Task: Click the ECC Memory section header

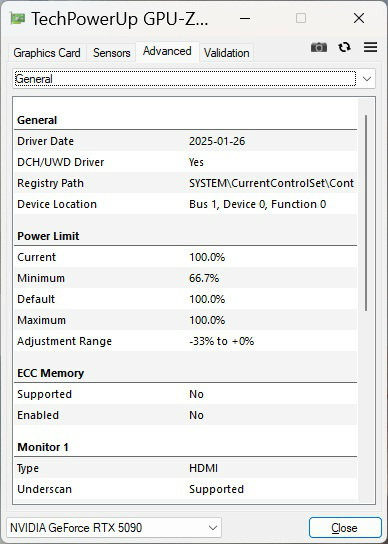Action: [x=51, y=373]
